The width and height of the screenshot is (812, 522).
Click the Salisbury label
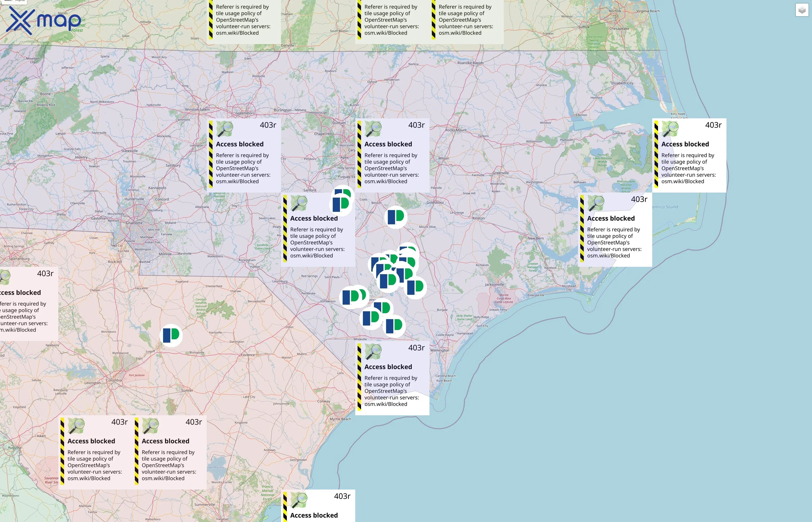coord(173,165)
